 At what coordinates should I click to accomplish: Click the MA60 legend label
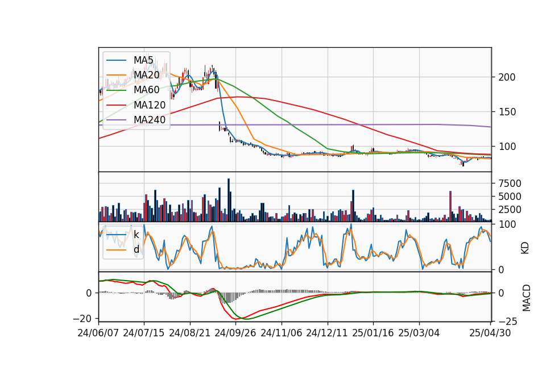point(146,90)
